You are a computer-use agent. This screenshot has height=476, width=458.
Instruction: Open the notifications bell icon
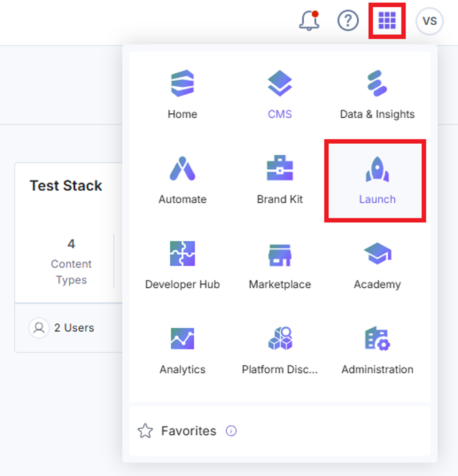309,21
